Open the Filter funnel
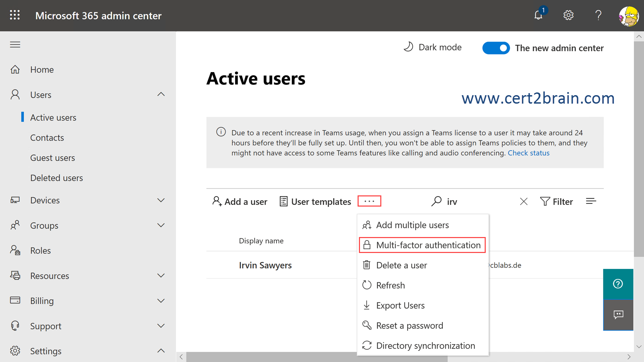 point(556,201)
